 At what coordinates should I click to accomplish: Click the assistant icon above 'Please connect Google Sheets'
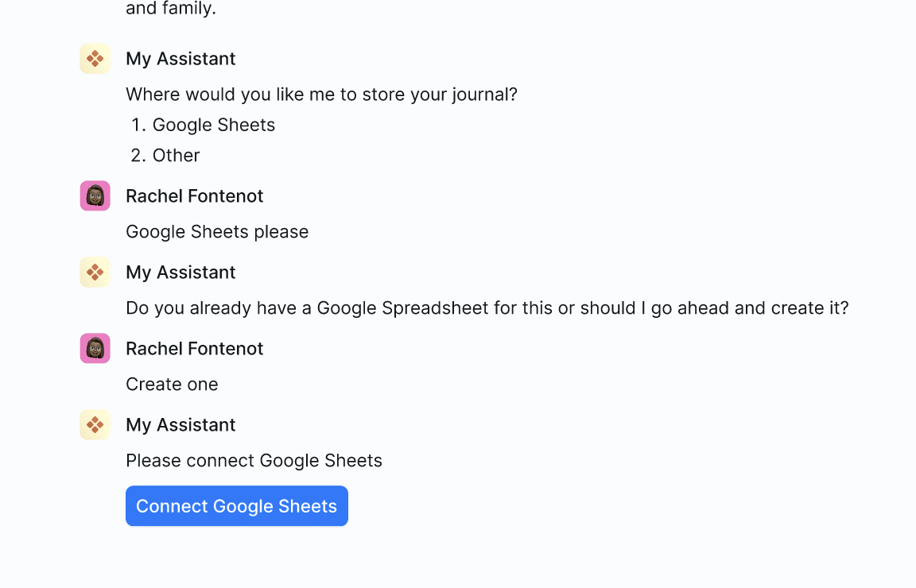[x=95, y=424]
